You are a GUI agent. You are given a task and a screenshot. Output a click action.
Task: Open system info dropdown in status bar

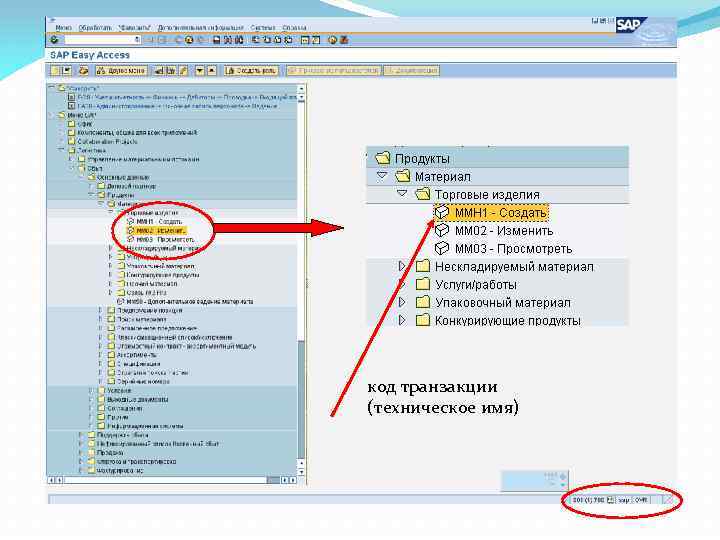tap(611, 500)
